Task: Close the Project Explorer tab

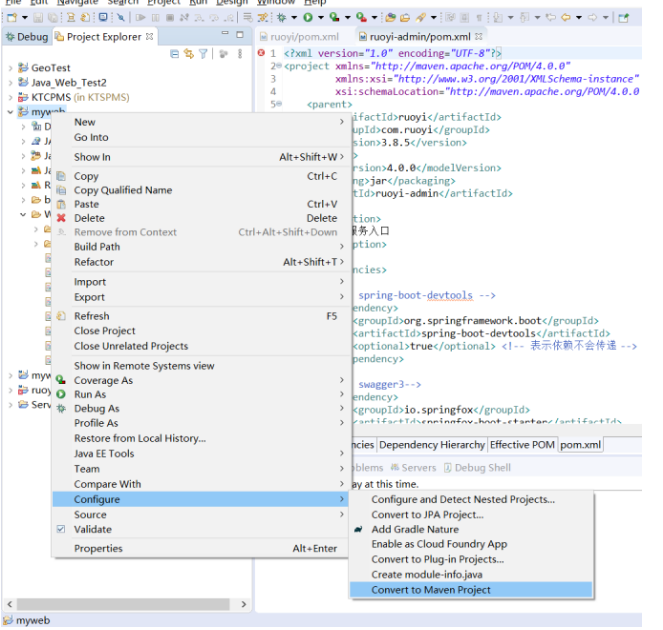Action: [149, 37]
